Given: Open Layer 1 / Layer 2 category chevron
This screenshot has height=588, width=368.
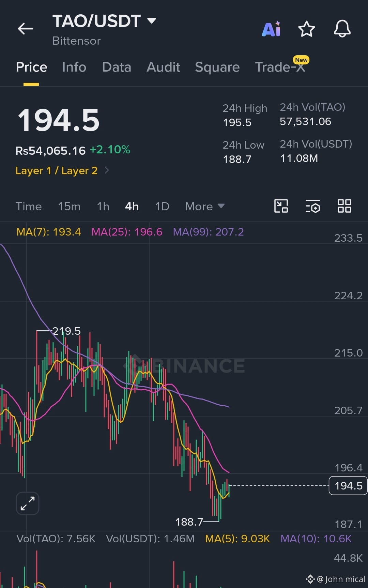Looking at the screenshot, I should click(107, 170).
